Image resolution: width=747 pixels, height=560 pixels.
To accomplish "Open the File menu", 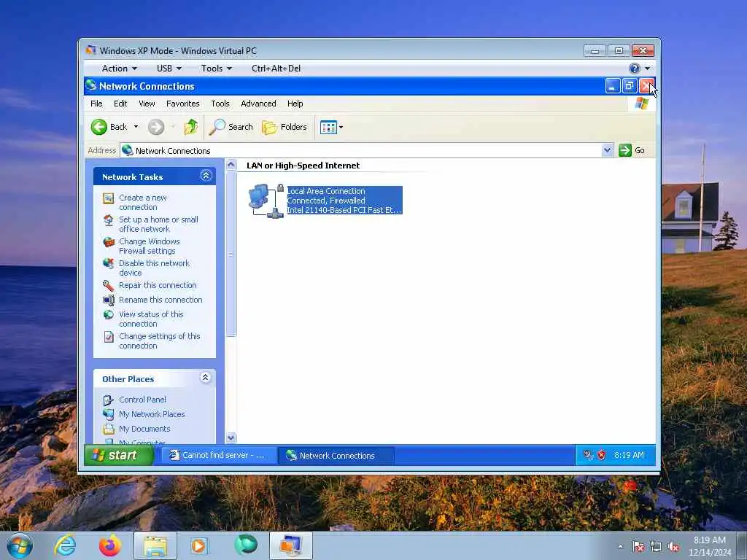I will (x=96, y=104).
